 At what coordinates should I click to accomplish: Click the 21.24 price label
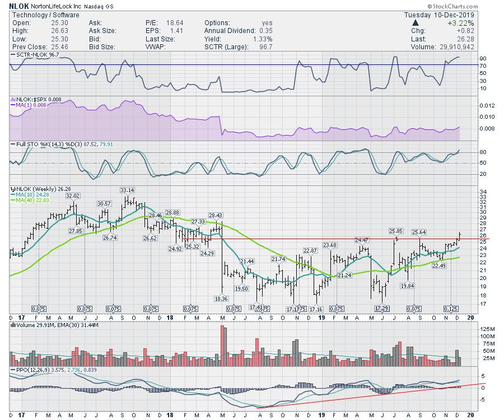pos(344,275)
